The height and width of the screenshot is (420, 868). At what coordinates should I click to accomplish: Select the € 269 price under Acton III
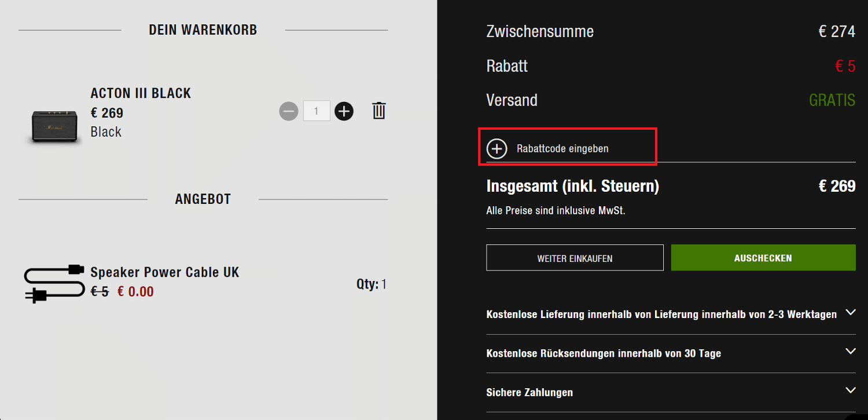tap(107, 113)
